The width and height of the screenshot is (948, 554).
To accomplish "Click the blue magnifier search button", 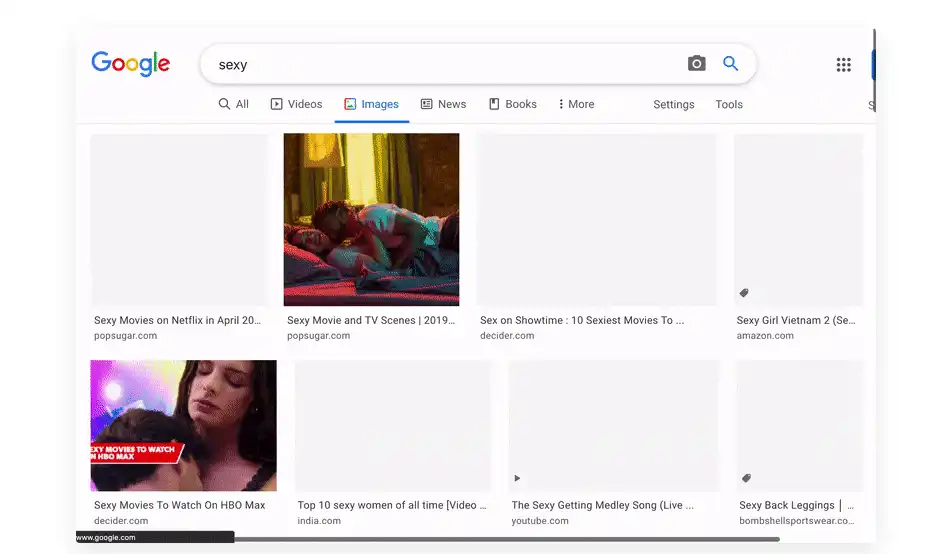I will (x=730, y=64).
